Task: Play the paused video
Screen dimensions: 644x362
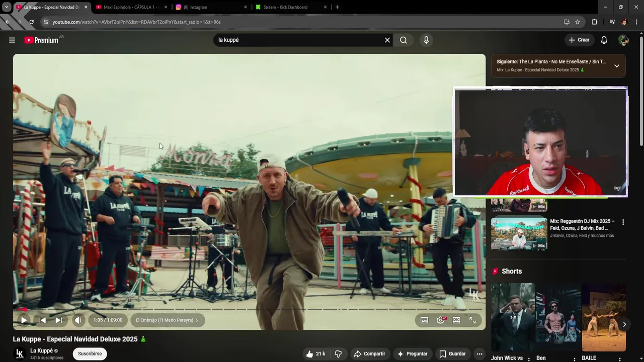Action: [24, 320]
